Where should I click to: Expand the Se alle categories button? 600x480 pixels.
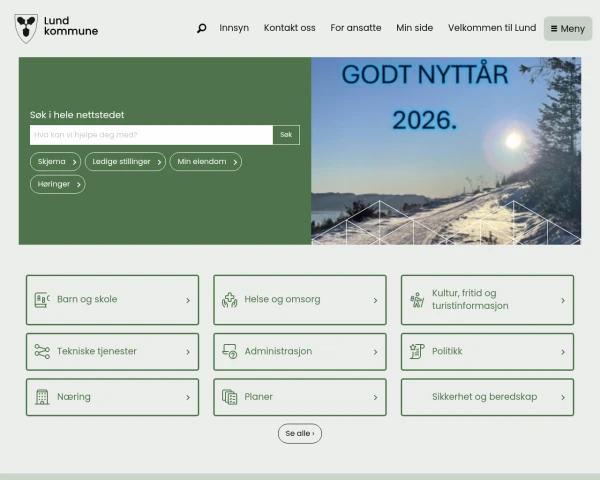point(299,434)
